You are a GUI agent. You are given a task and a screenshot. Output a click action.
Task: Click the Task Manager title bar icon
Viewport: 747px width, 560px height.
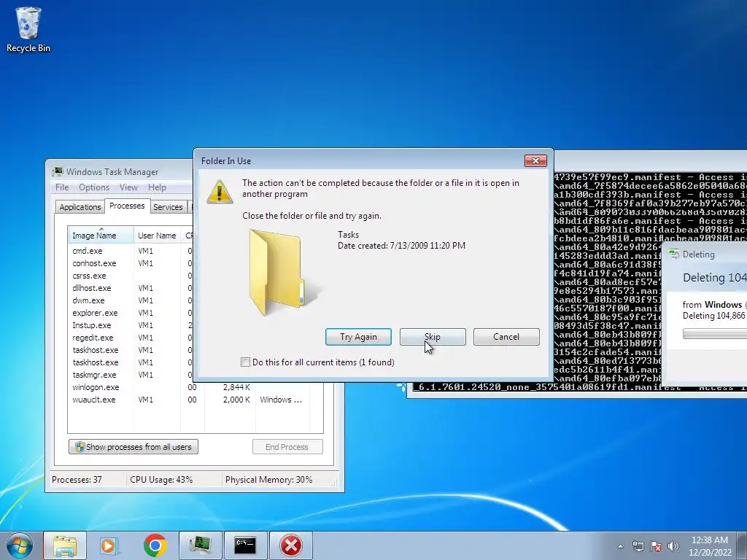[58, 172]
